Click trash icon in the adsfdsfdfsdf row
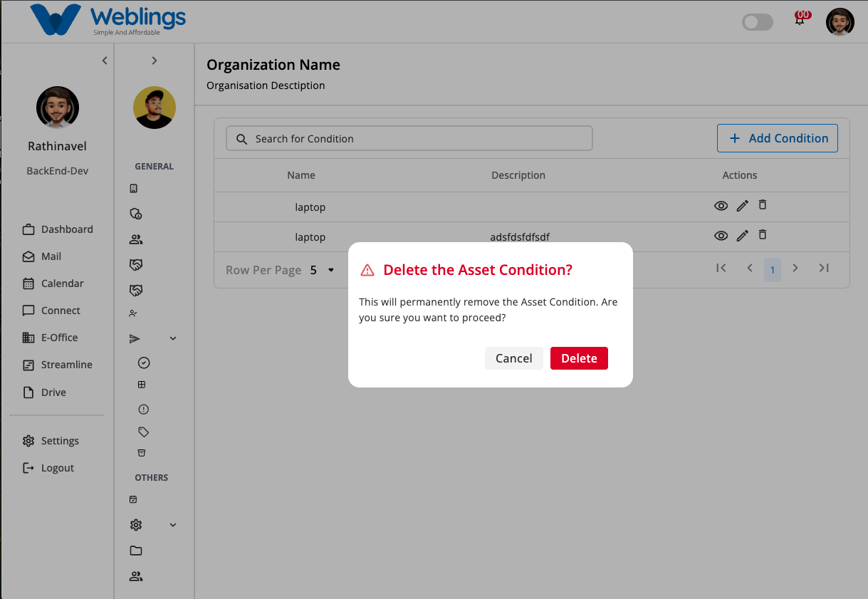The width and height of the screenshot is (868, 599). pos(763,235)
